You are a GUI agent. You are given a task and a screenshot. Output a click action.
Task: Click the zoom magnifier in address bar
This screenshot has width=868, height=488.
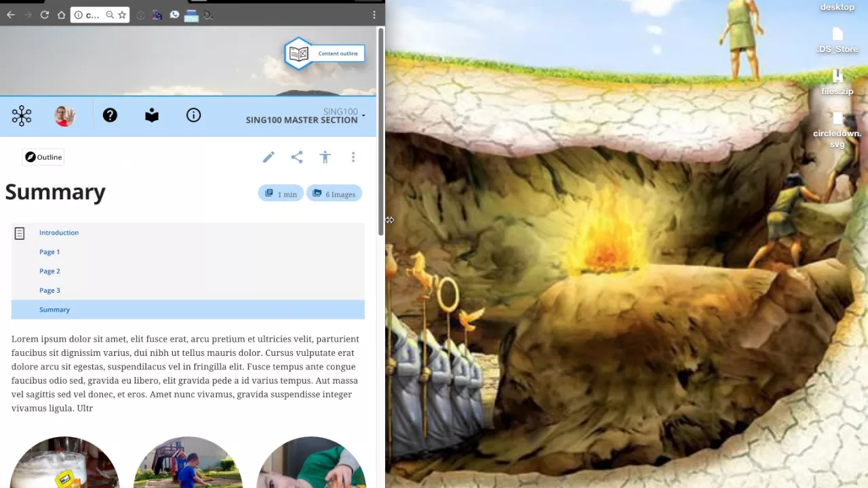point(110,15)
